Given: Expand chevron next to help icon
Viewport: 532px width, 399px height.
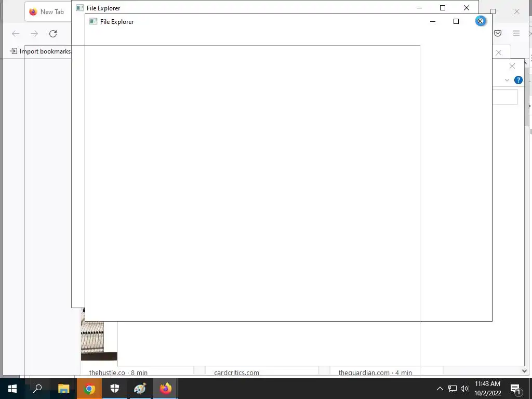Looking at the screenshot, I should click(507, 80).
